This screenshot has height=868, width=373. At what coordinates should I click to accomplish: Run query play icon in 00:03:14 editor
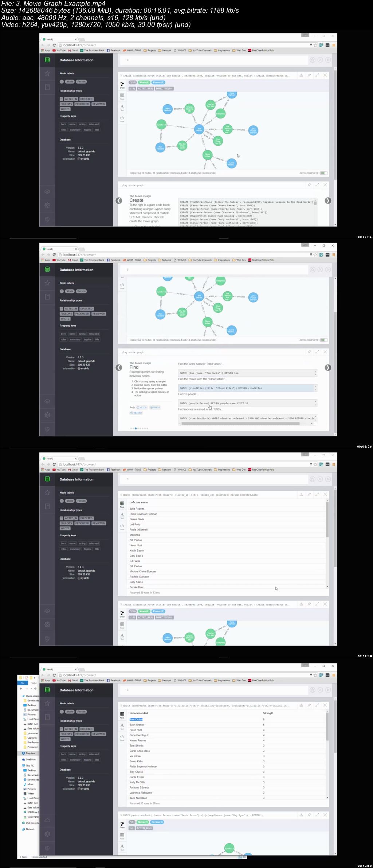click(328, 60)
